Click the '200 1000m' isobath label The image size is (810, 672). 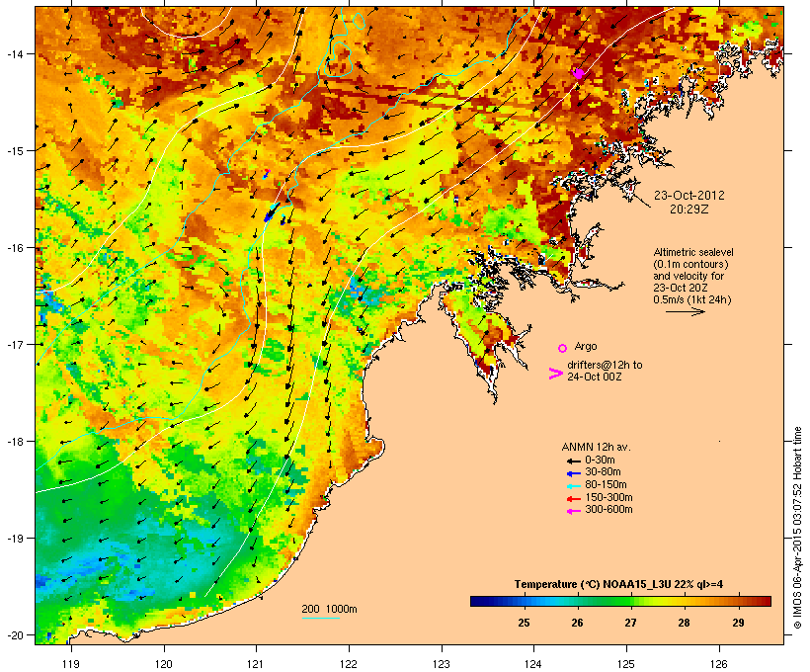click(330, 609)
